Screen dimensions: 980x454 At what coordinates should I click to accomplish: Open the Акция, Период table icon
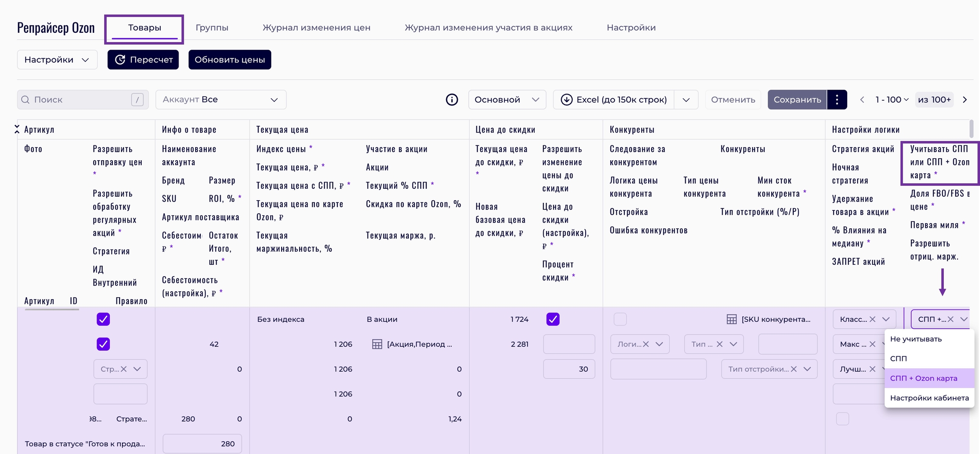(x=377, y=344)
